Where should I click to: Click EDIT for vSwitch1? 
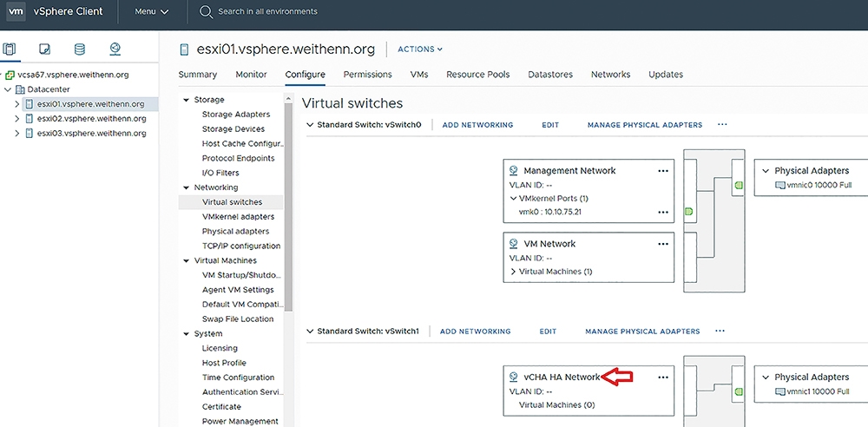pos(548,332)
